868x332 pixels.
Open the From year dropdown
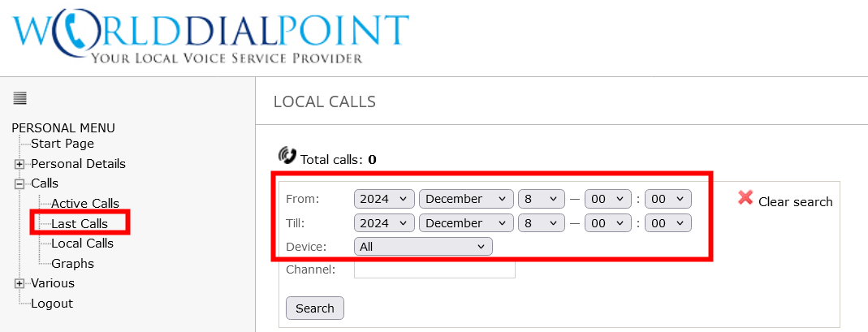(385, 199)
